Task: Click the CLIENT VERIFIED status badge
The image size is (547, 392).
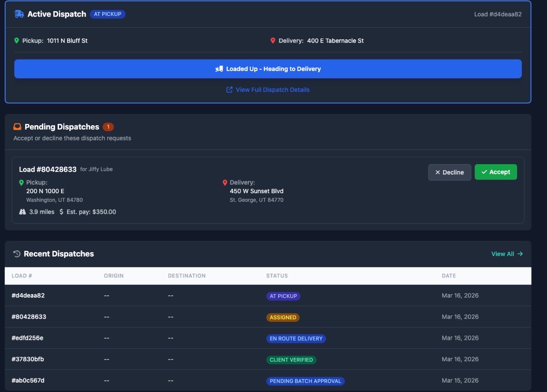Action: click(x=291, y=360)
